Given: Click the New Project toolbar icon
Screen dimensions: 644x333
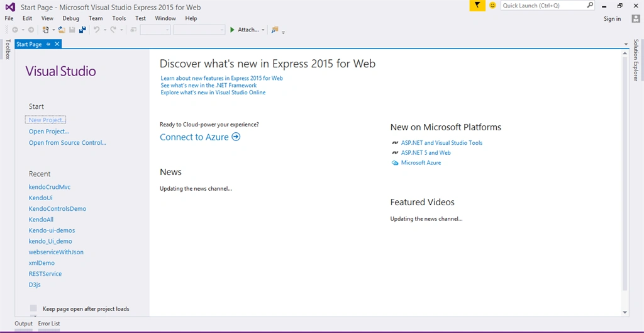Looking at the screenshot, I should 45,30.
